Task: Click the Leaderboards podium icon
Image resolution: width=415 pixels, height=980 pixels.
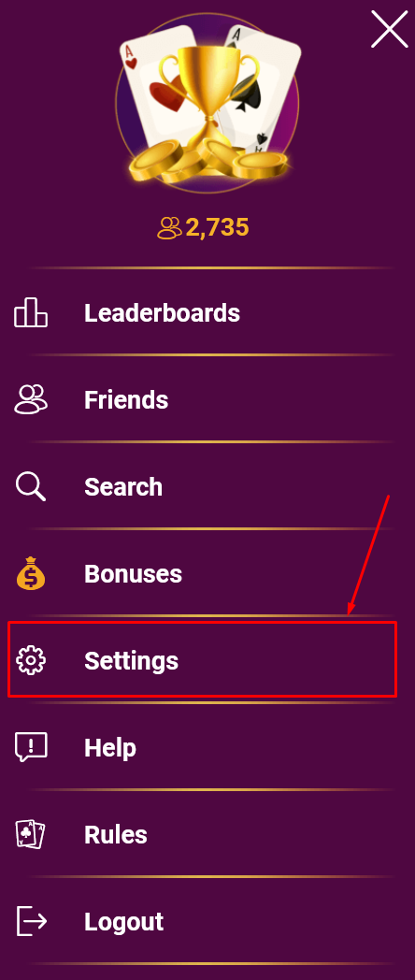Action: coord(31,312)
